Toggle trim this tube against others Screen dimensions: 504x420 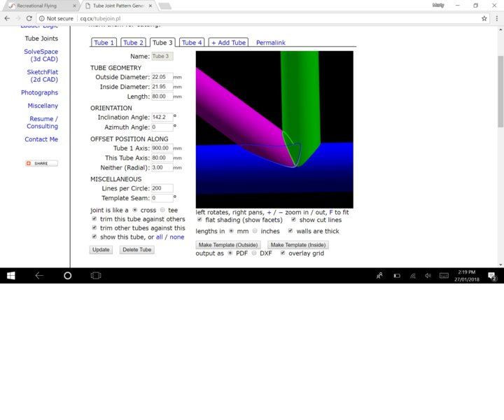click(x=94, y=218)
